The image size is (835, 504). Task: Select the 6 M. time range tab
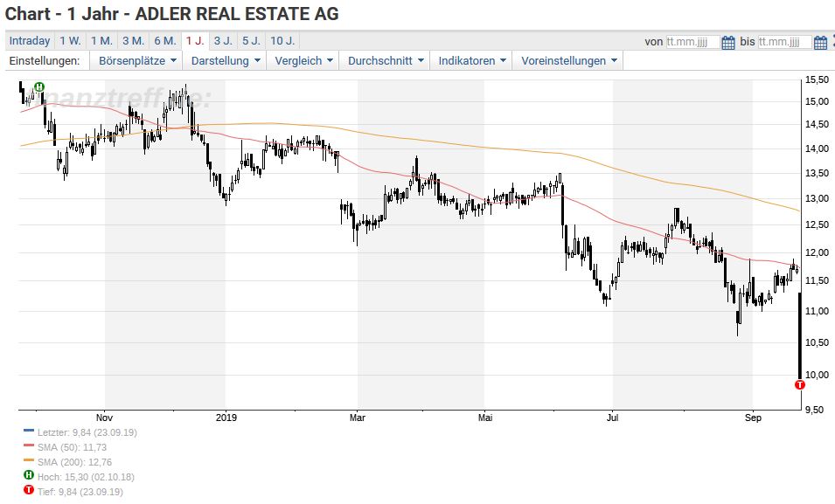165,41
